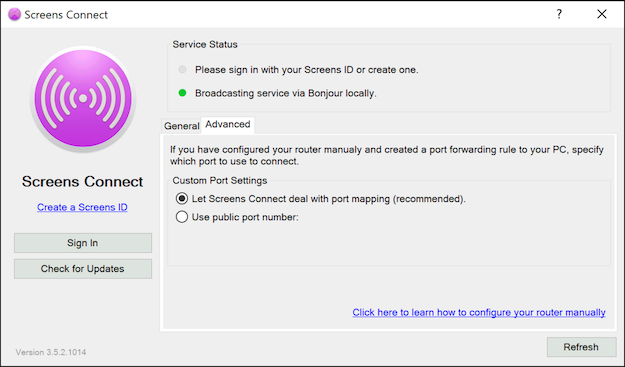Click the 'Screens Connect' heading under logo
Screen dimensions: 625x367
tap(83, 182)
